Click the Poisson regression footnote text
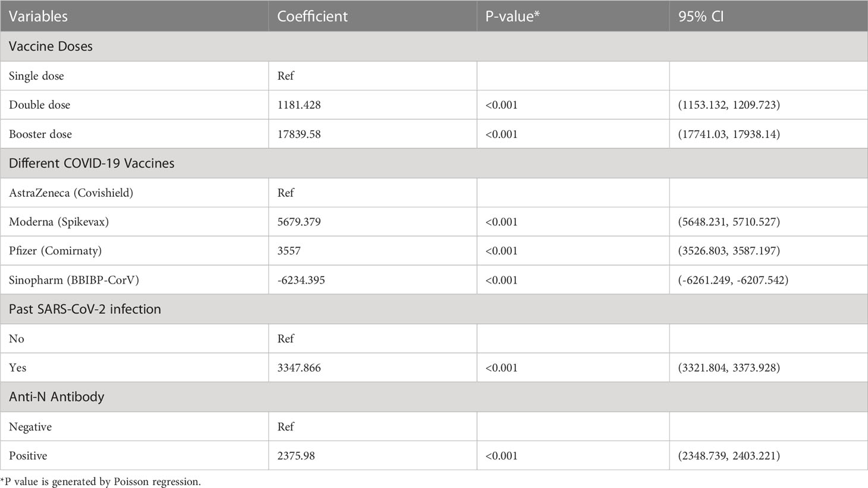Screen dimensions: 868x488 tap(100, 481)
